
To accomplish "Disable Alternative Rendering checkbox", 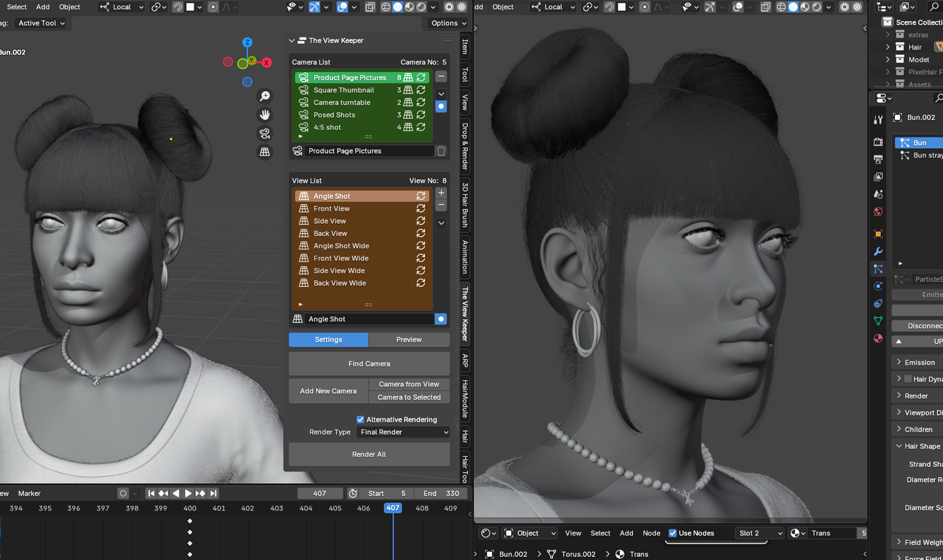I will [360, 419].
